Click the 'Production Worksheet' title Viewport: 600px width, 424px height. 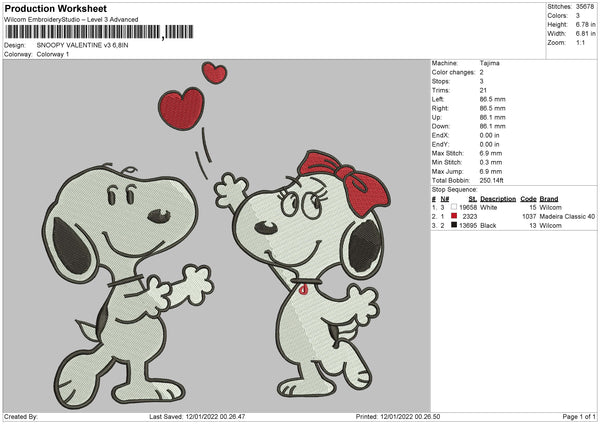pos(55,8)
